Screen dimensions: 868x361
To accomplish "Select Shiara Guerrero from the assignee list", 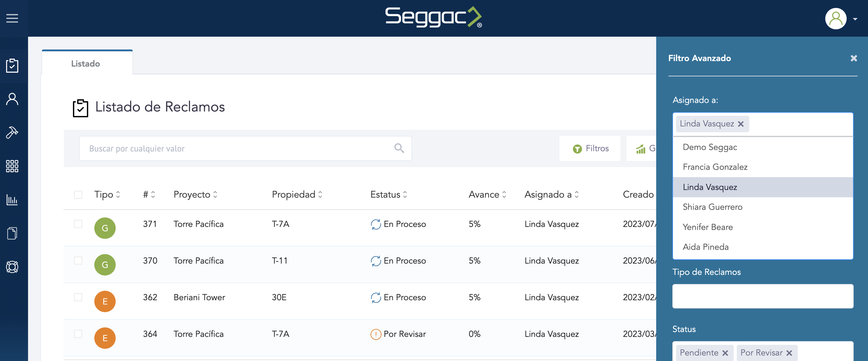I will (x=762, y=207).
